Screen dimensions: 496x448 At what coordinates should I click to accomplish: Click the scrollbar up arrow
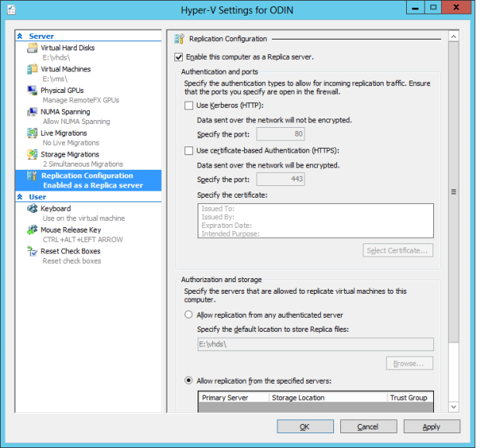coord(453,36)
